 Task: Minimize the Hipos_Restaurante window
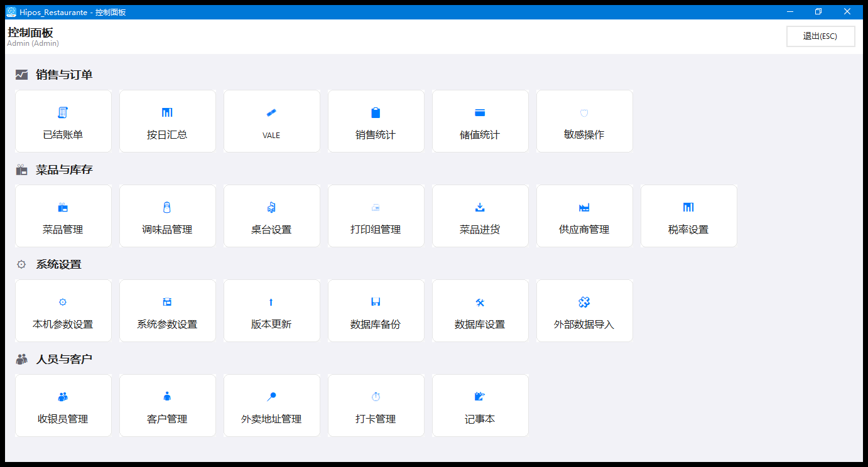pos(790,12)
